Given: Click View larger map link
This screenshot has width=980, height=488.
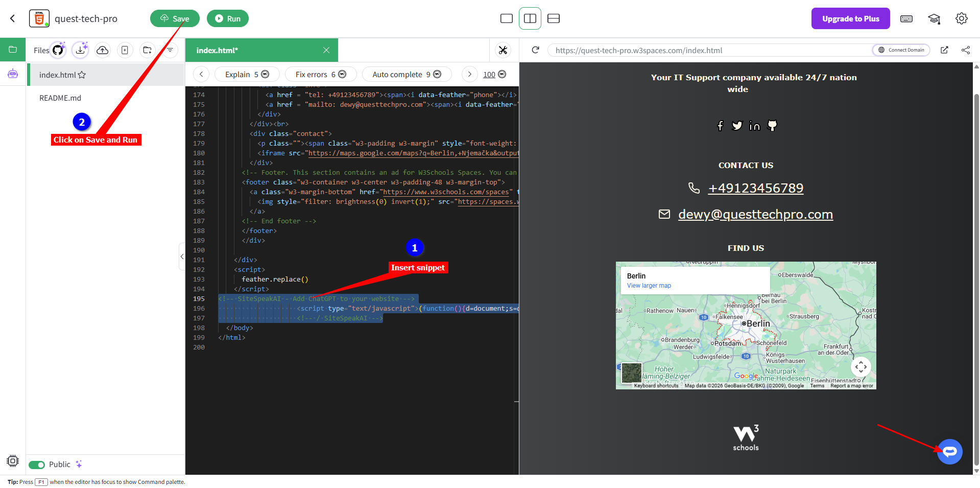Looking at the screenshot, I should coord(649,286).
